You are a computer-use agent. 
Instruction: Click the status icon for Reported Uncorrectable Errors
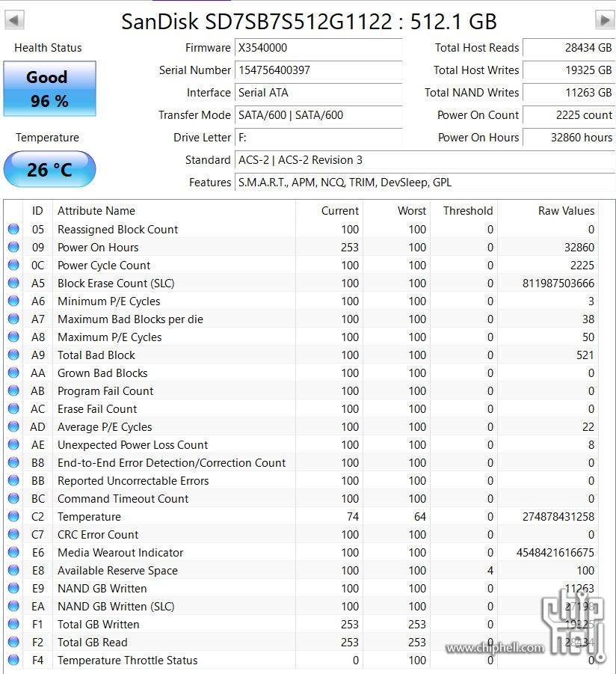(x=13, y=480)
